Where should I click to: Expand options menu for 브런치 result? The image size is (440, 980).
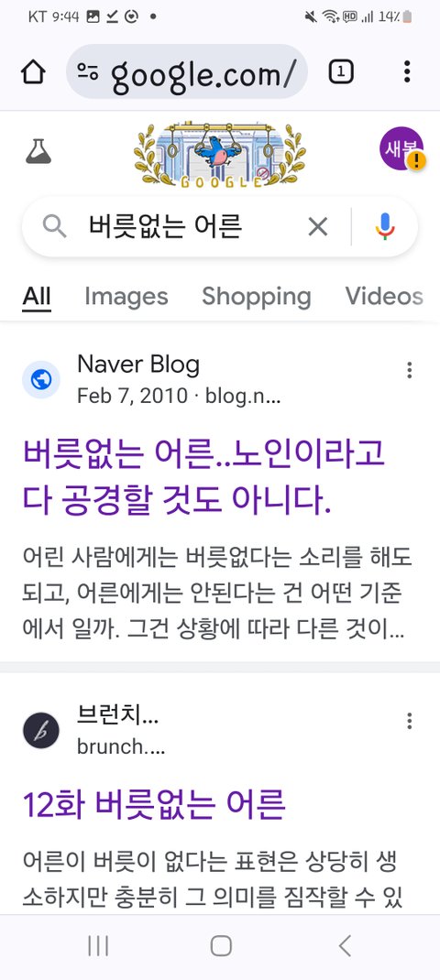coord(410,721)
